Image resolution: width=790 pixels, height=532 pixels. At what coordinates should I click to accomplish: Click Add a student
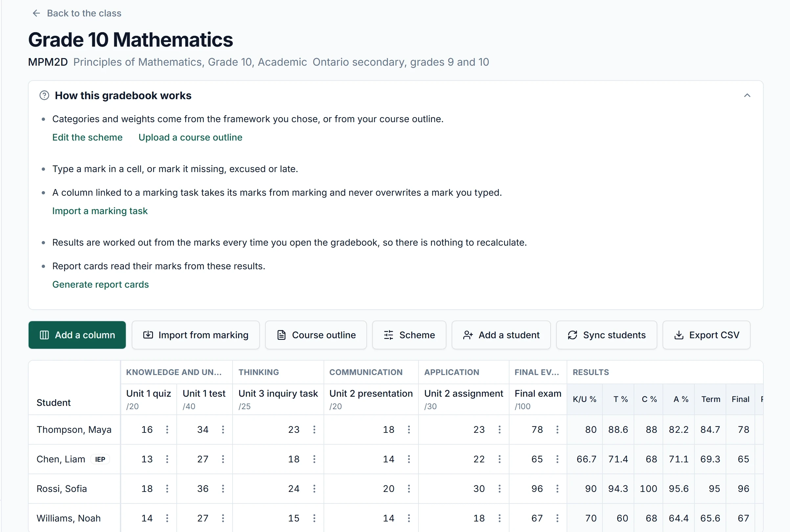pyautogui.click(x=501, y=335)
